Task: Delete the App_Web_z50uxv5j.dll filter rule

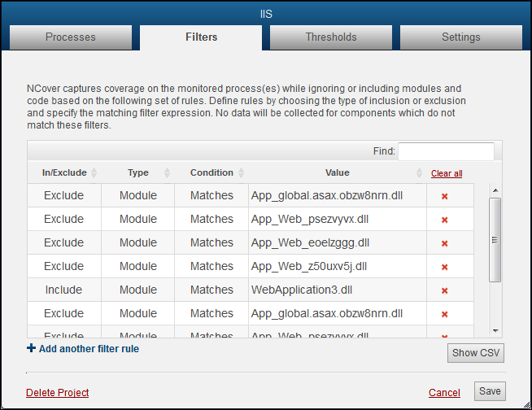Action: pyautogui.click(x=445, y=267)
